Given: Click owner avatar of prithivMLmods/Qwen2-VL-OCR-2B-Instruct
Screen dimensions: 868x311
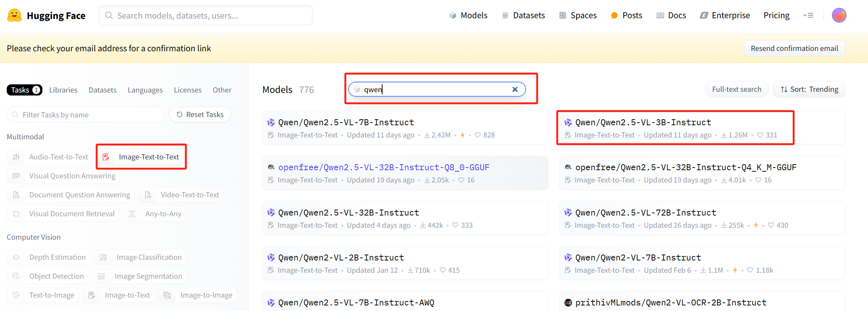Looking at the screenshot, I should click(568, 302).
